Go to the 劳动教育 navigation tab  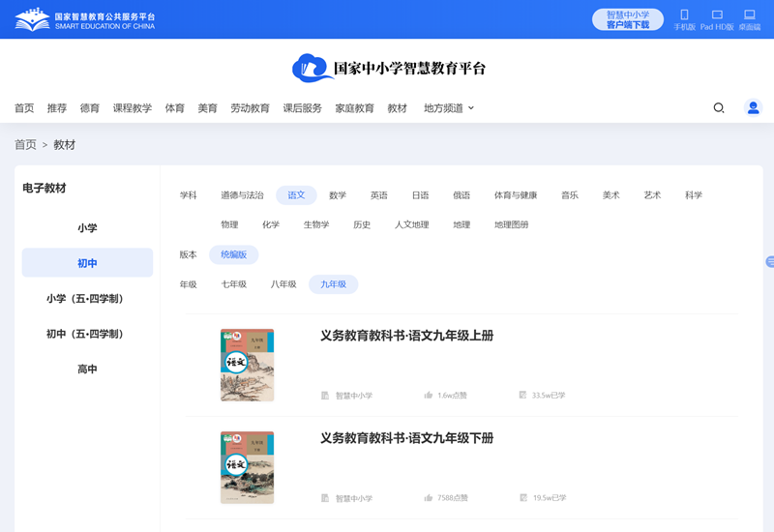(250, 108)
